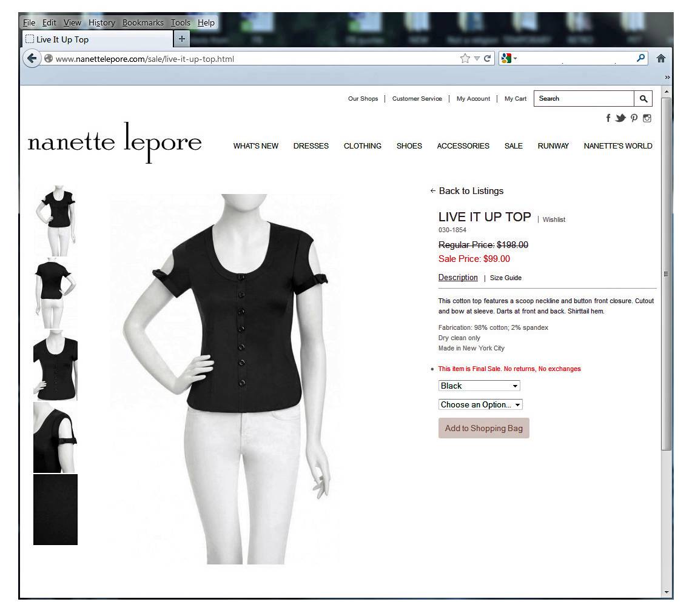Open the Bookmarks menu
This screenshot has height=616, width=692.
coord(143,23)
